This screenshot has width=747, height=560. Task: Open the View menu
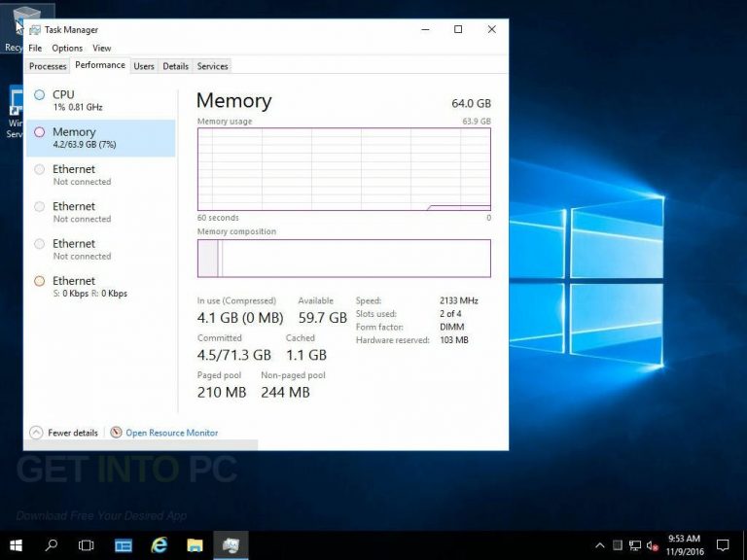(101, 48)
